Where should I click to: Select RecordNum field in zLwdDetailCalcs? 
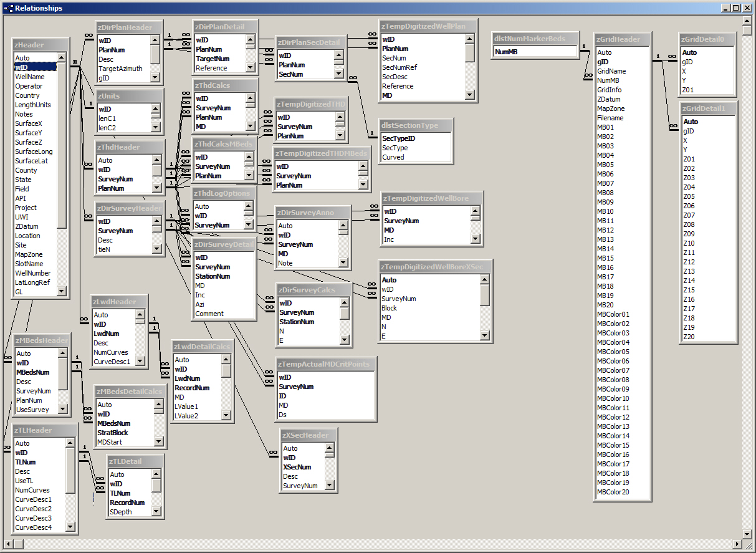[x=197, y=388]
